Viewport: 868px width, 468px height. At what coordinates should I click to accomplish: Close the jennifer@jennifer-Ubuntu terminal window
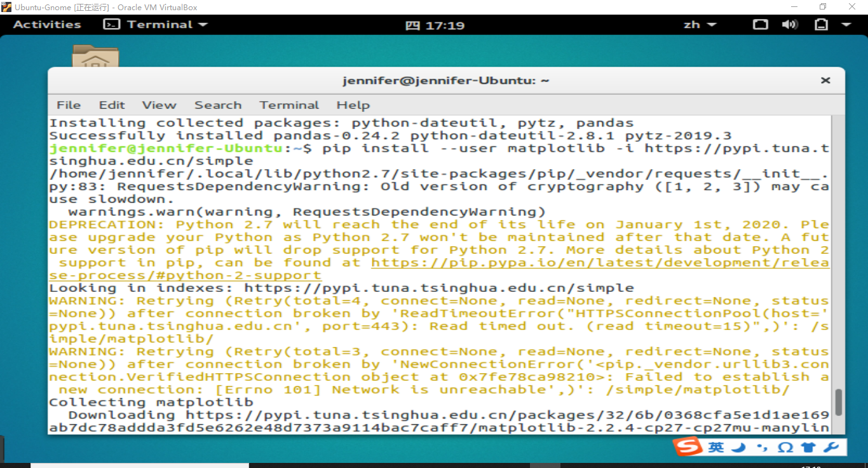point(825,81)
